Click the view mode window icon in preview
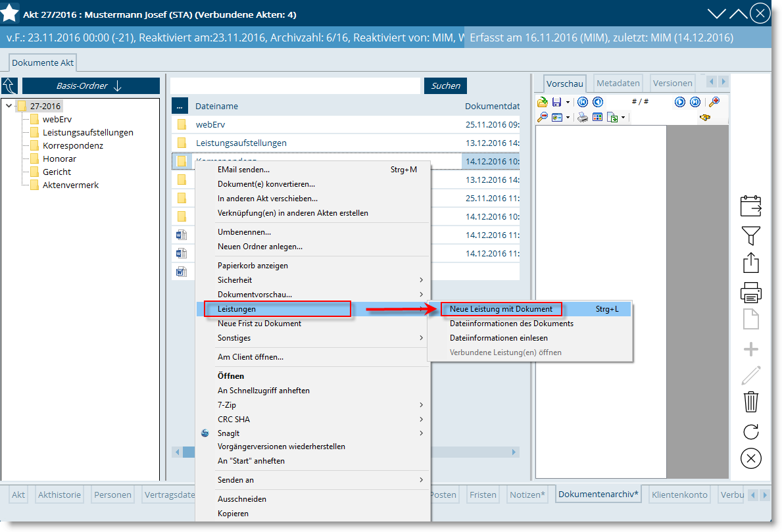Image resolution: width=782 pixels, height=532 pixels. 557,118
